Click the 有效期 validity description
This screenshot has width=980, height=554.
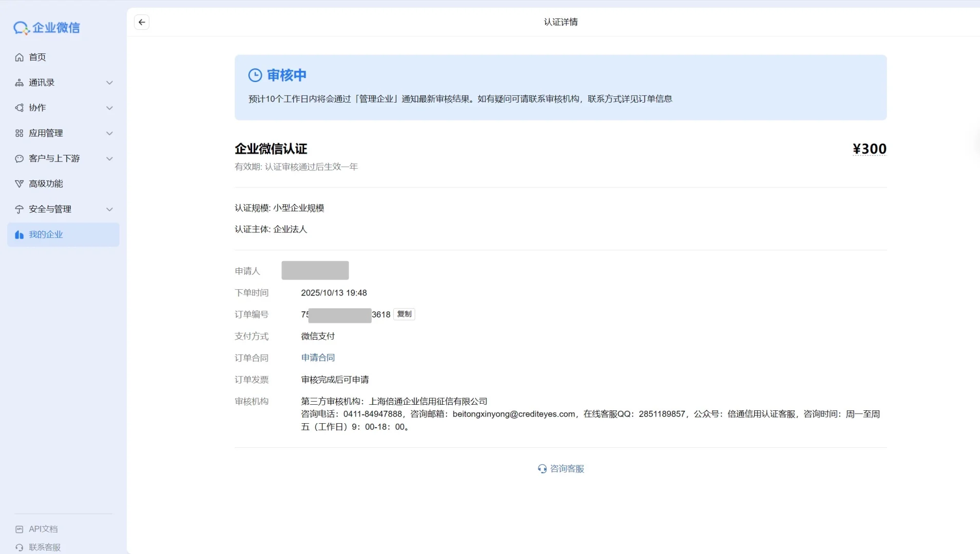(296, 167)
